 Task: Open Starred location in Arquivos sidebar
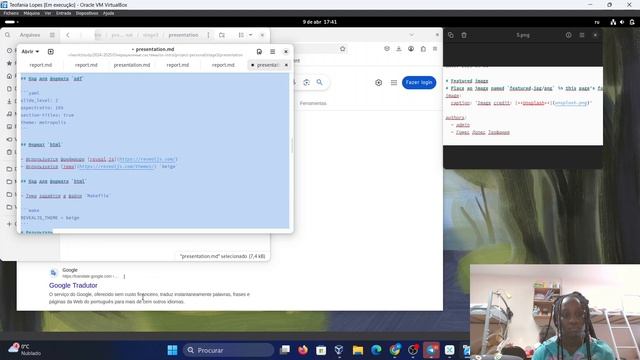[x=9, y=63]
